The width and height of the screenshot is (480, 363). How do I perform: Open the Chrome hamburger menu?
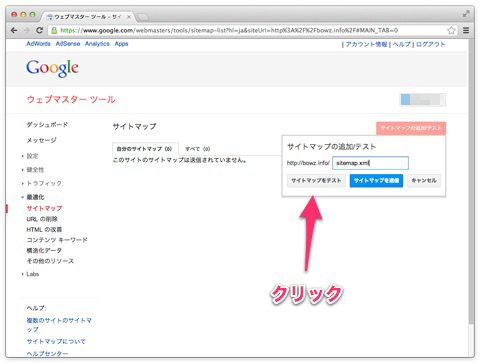point(466,30)
